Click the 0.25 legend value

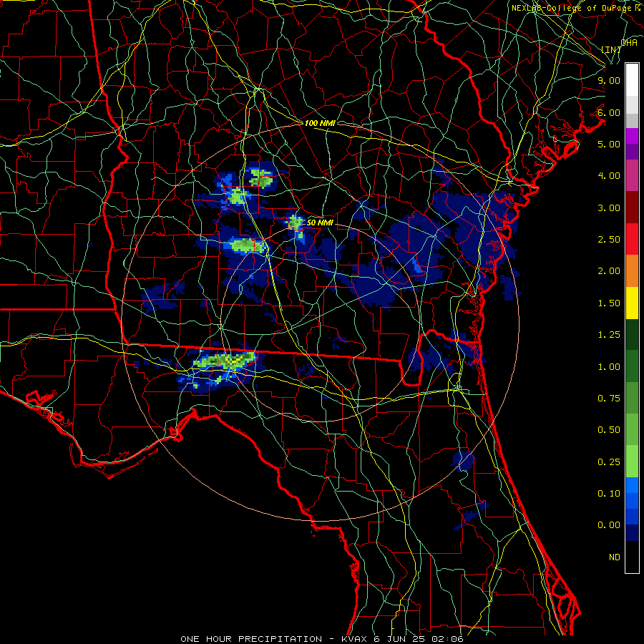[x=609, y=462]
